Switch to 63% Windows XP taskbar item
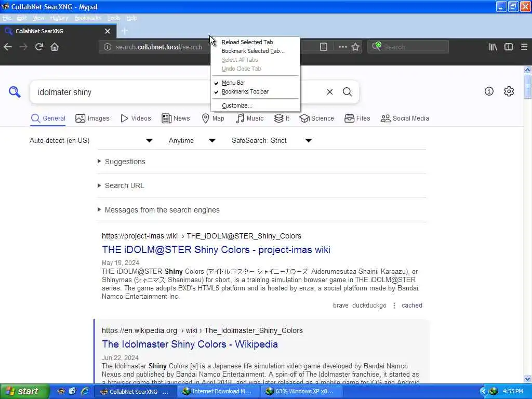 301,392
